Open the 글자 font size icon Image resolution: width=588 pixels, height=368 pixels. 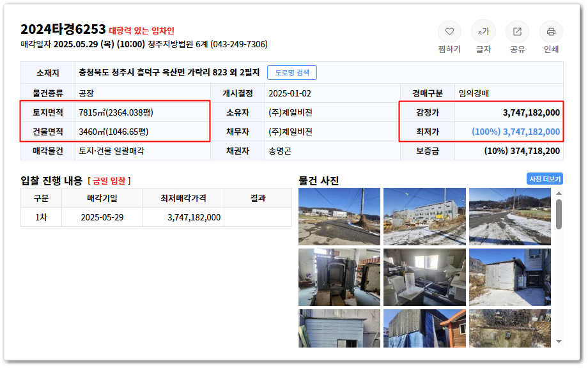pos(483,32)
